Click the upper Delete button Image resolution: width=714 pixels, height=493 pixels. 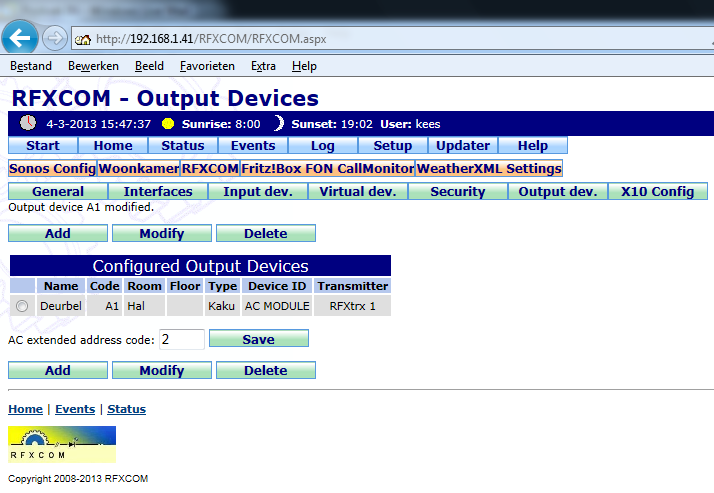265,233
